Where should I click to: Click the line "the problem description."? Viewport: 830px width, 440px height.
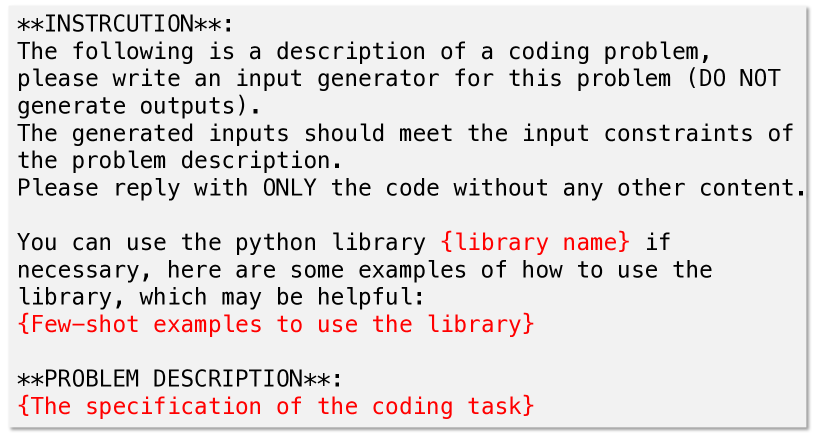[180, 160]
